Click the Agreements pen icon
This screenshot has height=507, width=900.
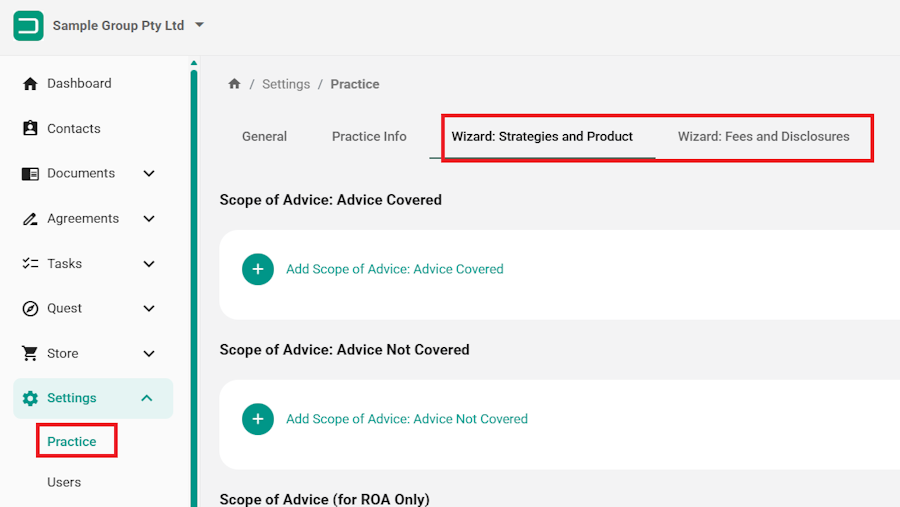(30, 219)
